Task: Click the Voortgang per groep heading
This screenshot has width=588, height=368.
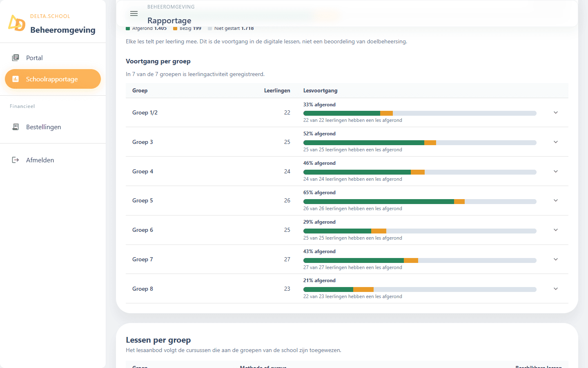Action: [x=158, y=61]
